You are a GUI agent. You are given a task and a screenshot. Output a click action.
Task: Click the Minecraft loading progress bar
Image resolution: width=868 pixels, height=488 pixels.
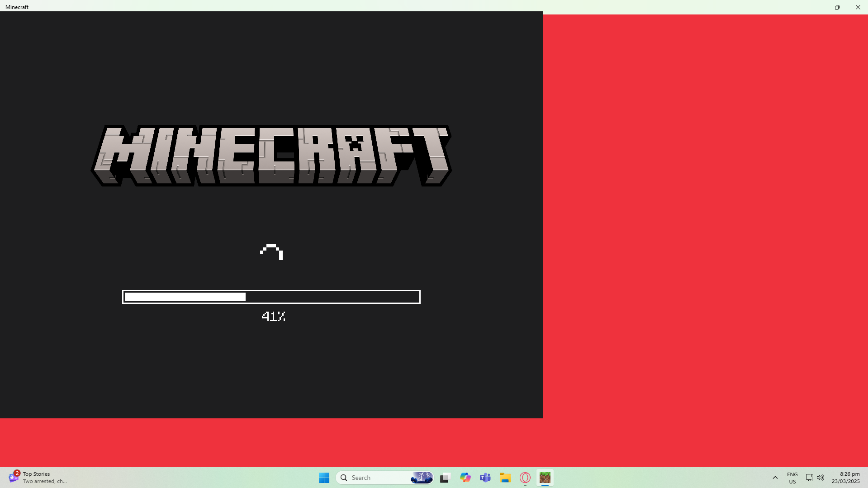click(271, 297)
